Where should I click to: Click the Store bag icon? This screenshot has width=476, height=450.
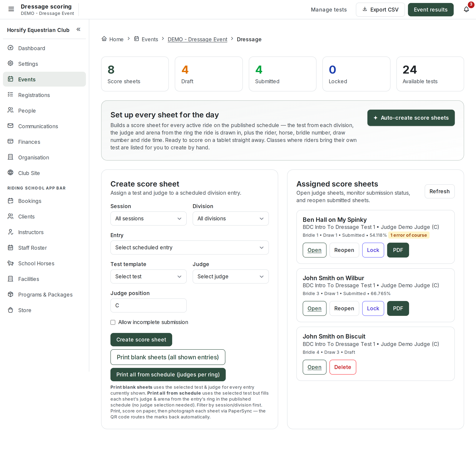pos(10,310)
